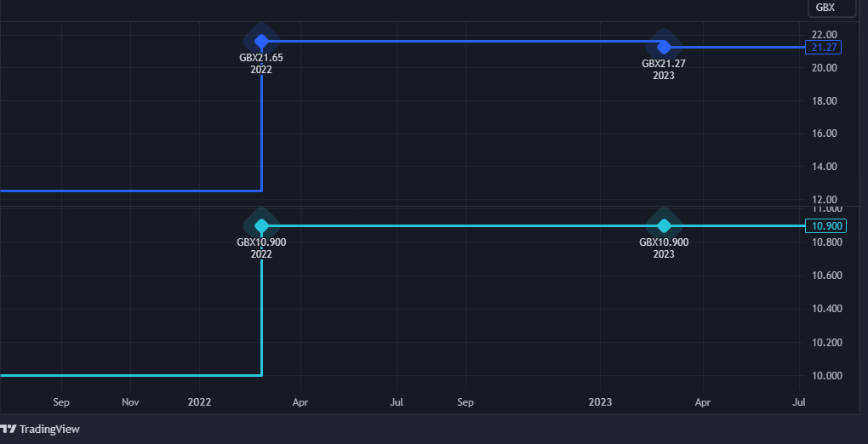Click the blue diamond marker for 2022
This screenshot has width=868, height=444.
point(261,41)
